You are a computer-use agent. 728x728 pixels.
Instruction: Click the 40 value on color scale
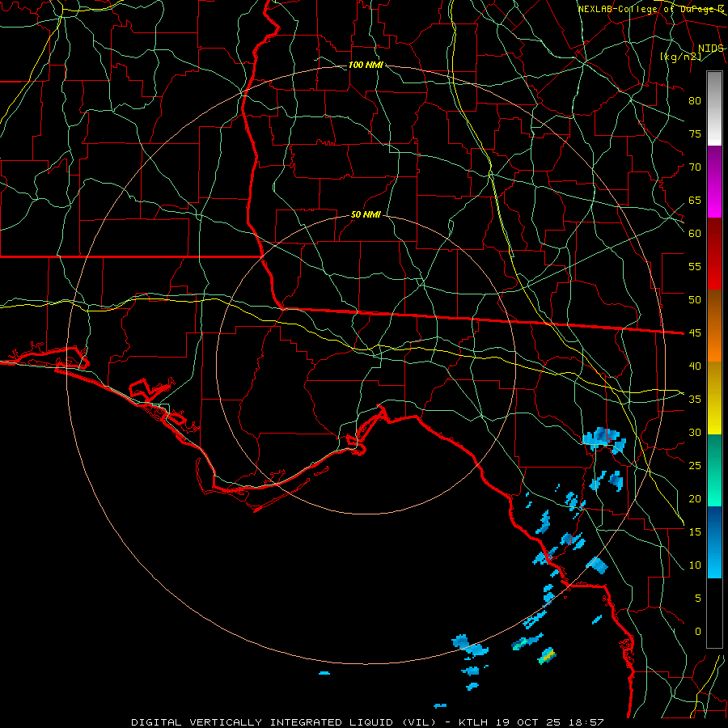coord(695,366)
